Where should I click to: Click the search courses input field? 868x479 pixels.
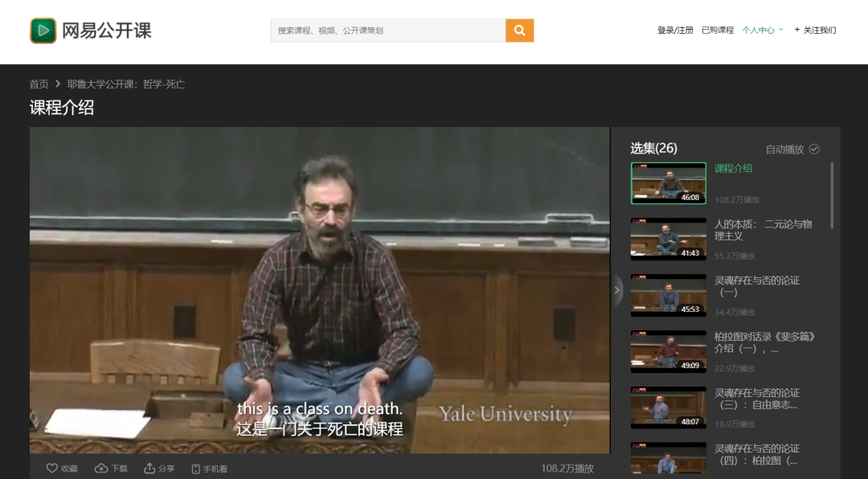tap(388, 31)
